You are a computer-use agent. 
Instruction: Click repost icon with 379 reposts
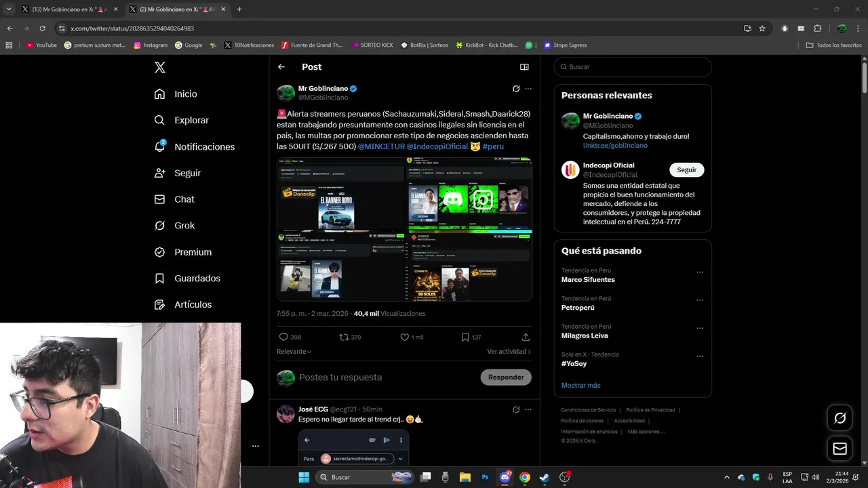pyautogui.click(x=344, y=337)
